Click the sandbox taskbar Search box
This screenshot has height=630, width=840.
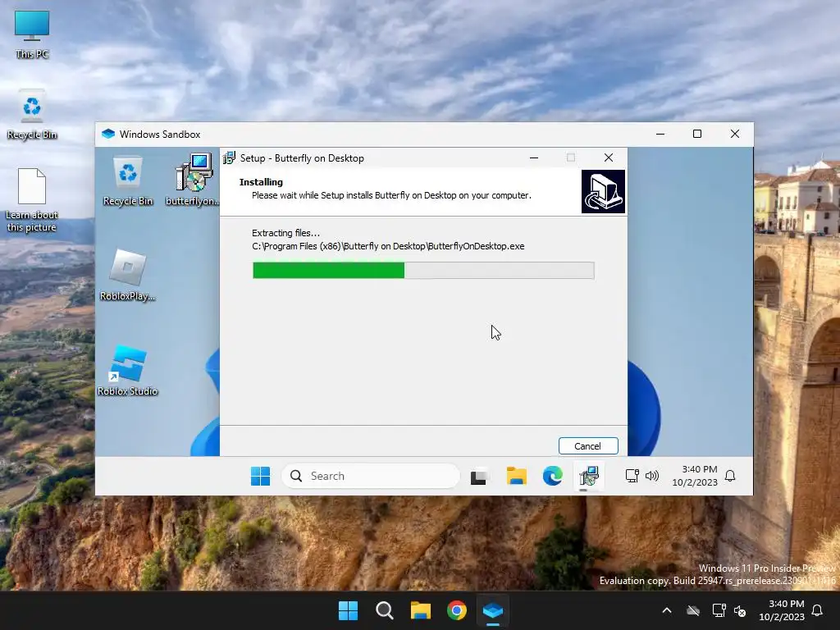371,476
